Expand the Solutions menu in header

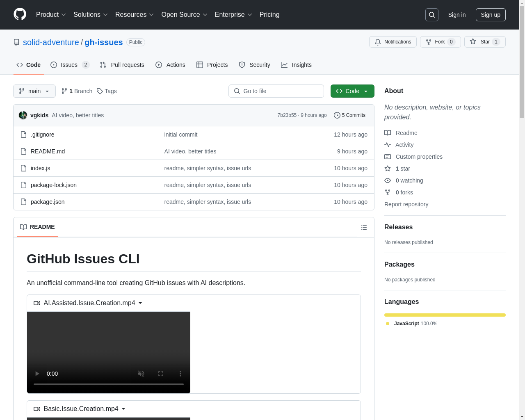(91, 15)
